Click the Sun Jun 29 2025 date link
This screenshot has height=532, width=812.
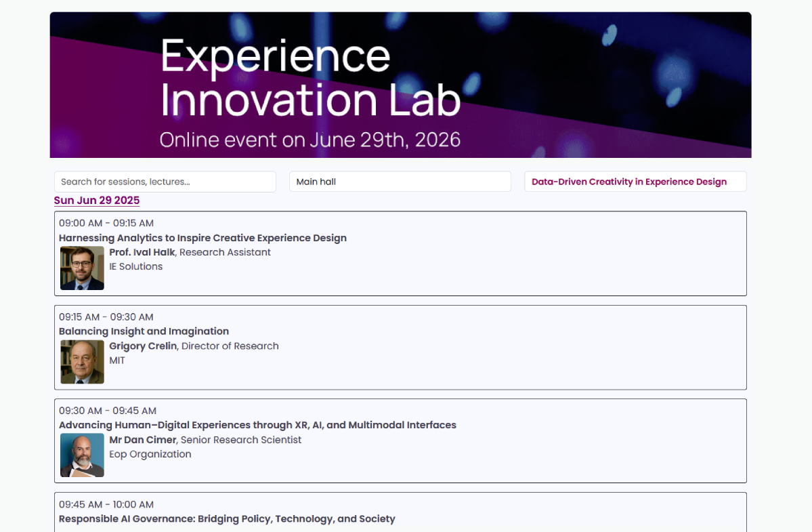pyautogui.click(x=97, y=201)
